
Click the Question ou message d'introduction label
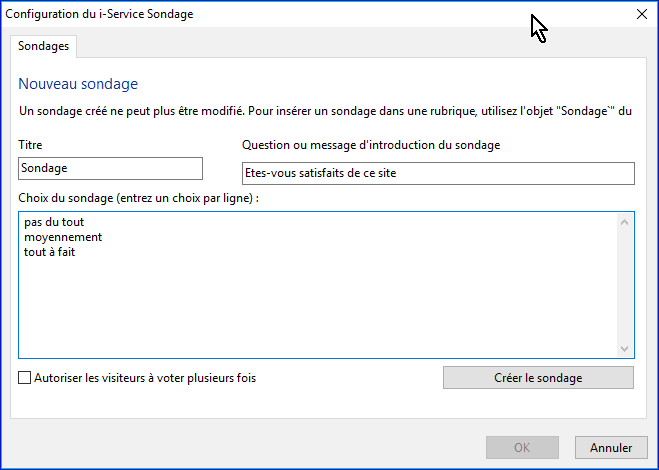coord(371,145)
